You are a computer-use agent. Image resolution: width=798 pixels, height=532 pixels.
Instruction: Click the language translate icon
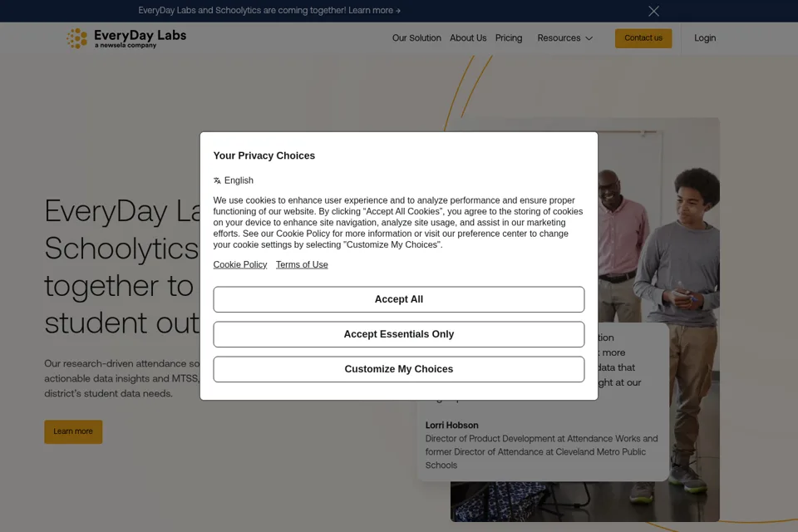(217, 180)
